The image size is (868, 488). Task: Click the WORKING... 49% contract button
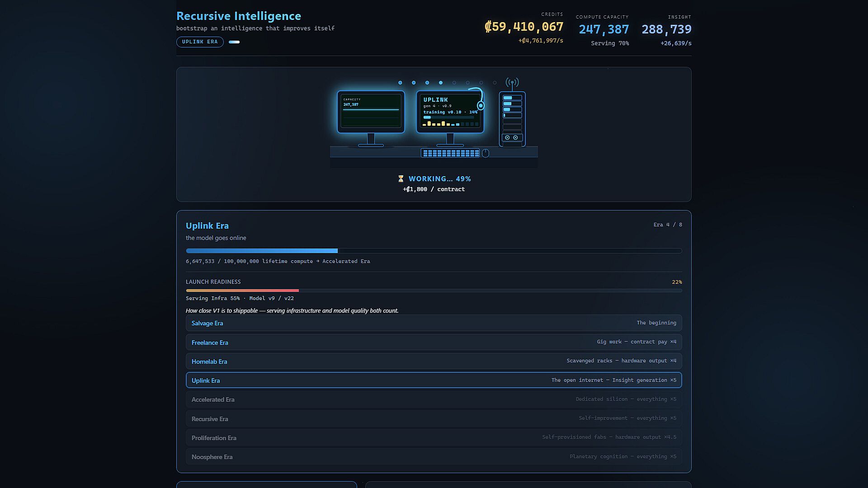tap(434, 179)
